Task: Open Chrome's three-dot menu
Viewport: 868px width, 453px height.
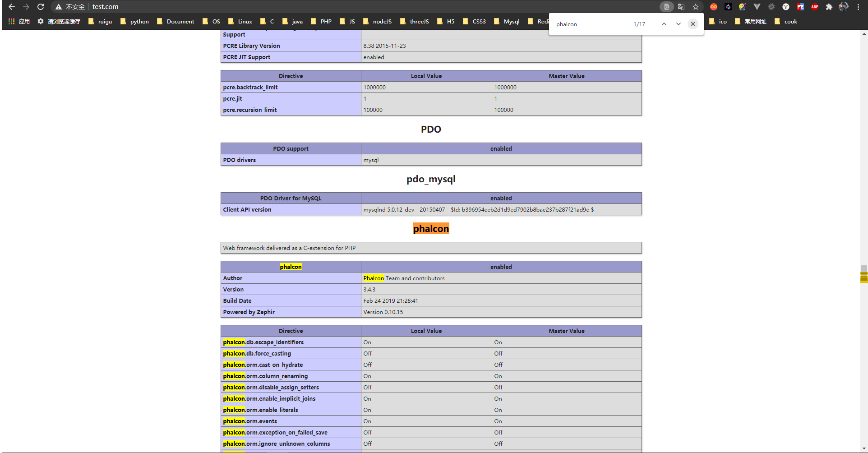Action: coord(859,7)
